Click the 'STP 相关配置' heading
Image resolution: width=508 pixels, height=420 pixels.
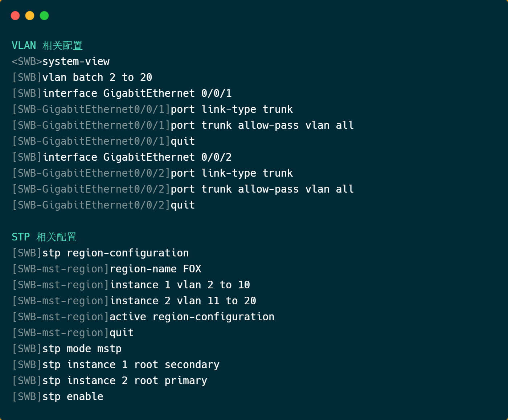tap(44, 237)
